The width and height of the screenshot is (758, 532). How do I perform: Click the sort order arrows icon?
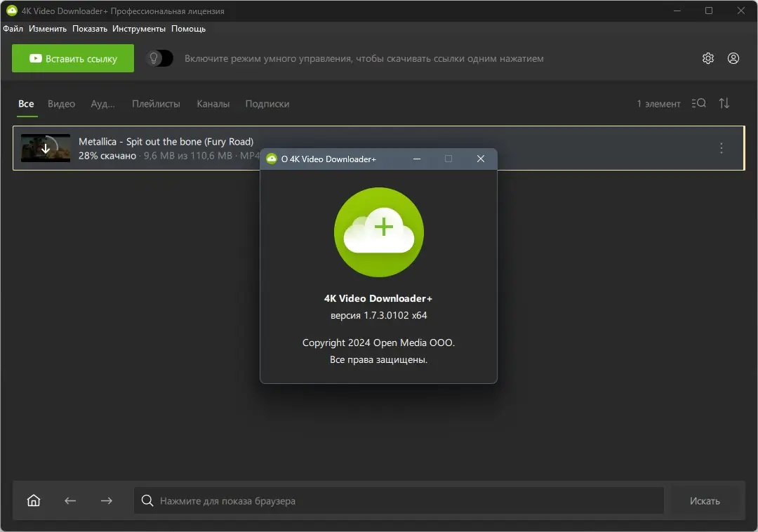coord(724,103)
